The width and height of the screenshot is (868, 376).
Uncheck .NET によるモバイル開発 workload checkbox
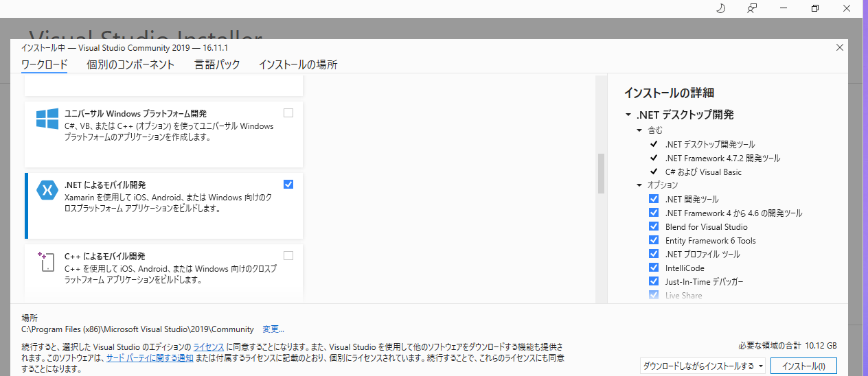[x=288, y=185]
